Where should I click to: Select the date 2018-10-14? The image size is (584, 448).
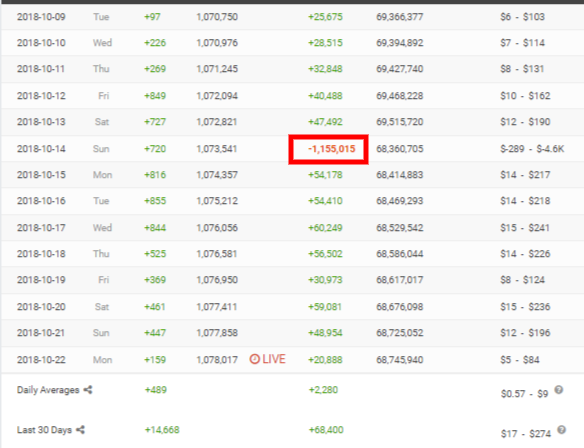[x=41, y=149]
